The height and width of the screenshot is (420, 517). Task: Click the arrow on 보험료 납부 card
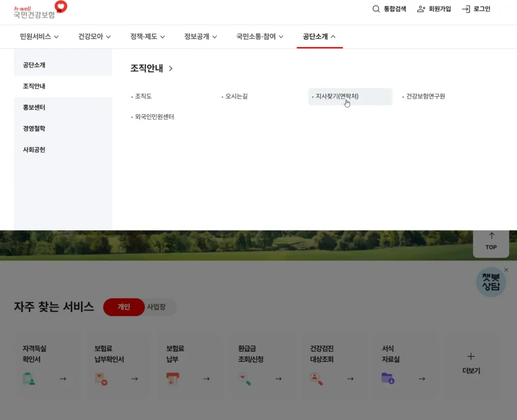pyautogui.click(x=206, y=379)
